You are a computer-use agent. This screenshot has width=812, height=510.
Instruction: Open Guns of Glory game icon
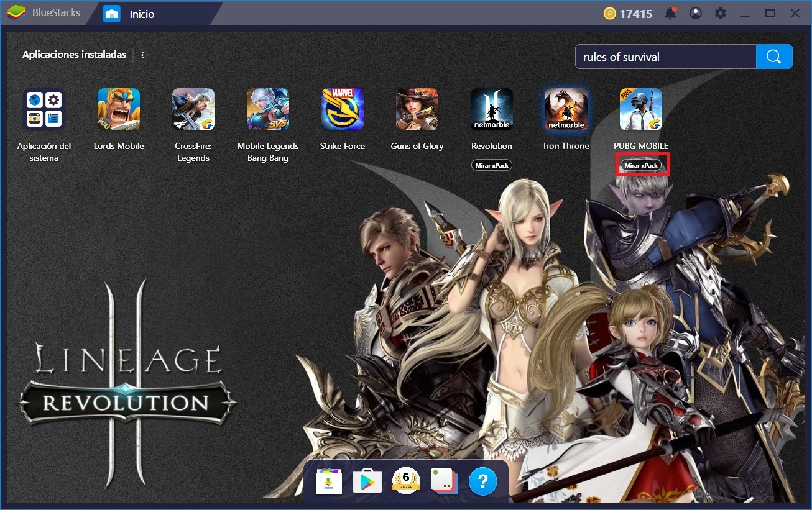pyautogui.click(x=417, y=109)
